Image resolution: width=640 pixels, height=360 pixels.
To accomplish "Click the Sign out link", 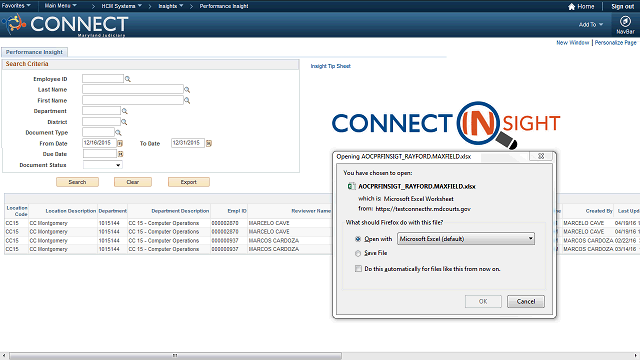I will [622, 6].
